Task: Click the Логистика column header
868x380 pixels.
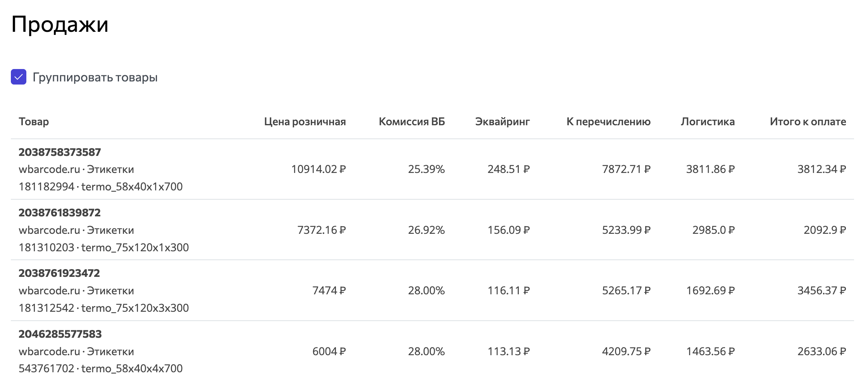Action: pyautogui.click(x=707, y=121)
